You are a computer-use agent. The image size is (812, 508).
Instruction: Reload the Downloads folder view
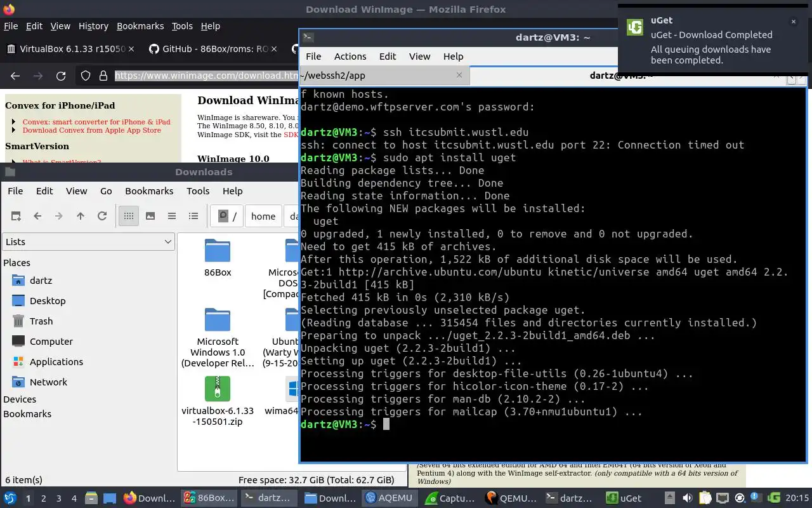[102, 216]
